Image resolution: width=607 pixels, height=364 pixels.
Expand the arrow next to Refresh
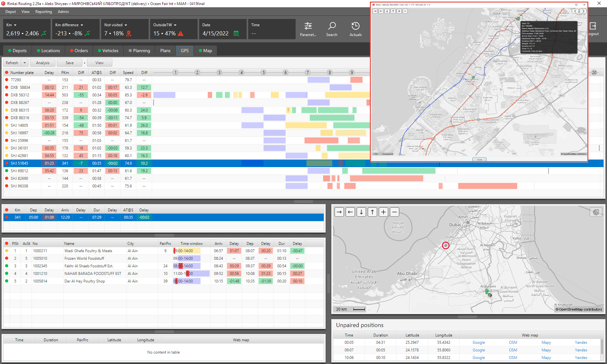[25, 63]
